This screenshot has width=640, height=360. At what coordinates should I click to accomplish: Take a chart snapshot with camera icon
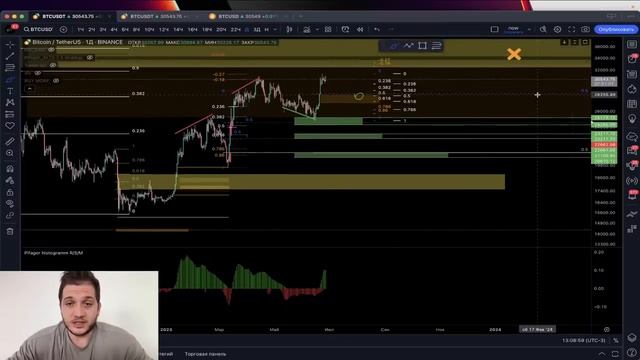585,29
